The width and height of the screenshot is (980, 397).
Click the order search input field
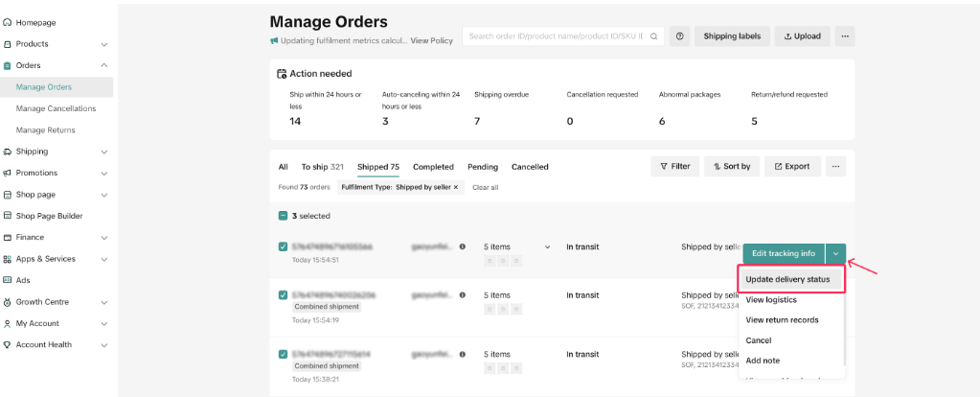pyautogui.click(x=556, y=36)
